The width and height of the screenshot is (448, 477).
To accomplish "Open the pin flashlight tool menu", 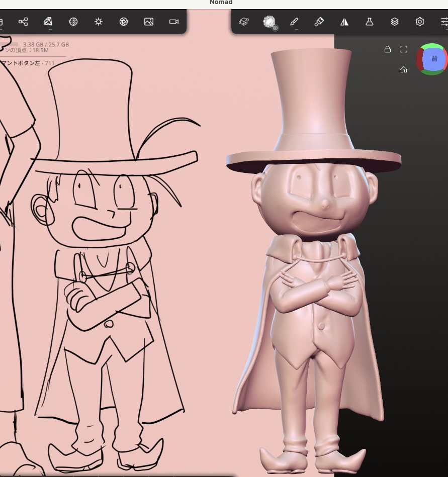I will tap(319, 22).
